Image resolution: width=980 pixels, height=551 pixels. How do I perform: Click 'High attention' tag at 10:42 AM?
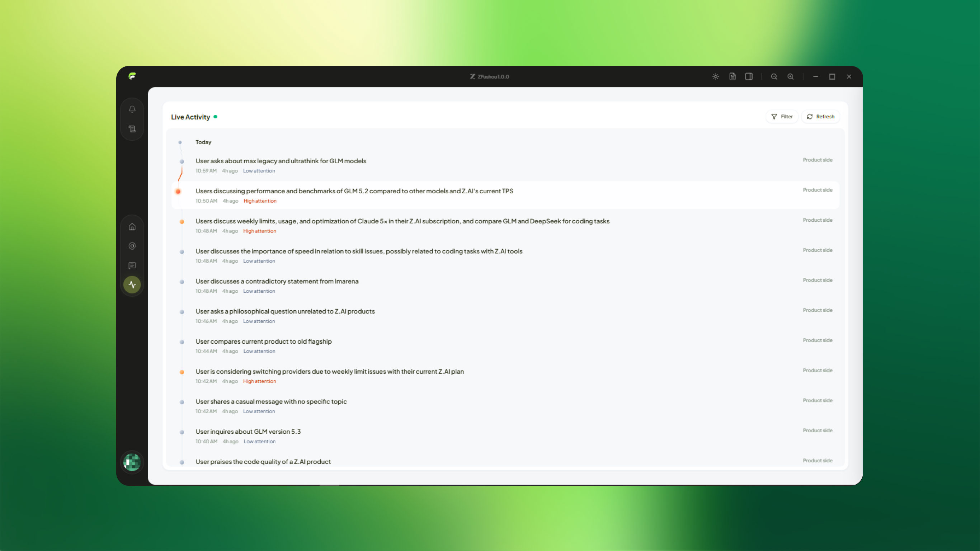coord(259,381)
